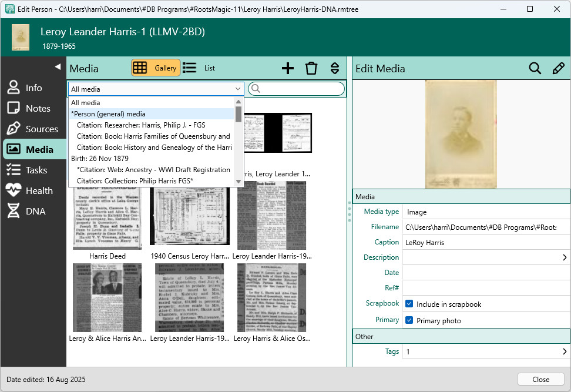Select the 1940 Census Leroy Harris thumbnail
Image resolution: width=571 pixels, height=392 pixels.
(x=190, y=216)
